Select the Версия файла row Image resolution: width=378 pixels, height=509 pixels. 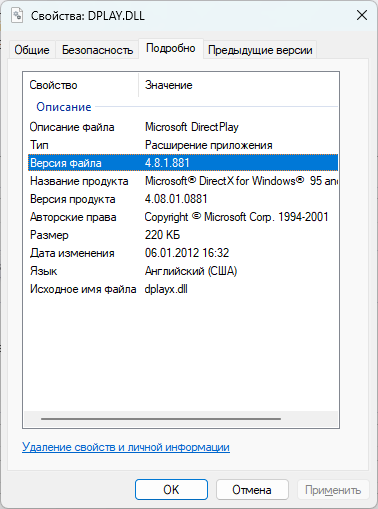pos(183,163)
